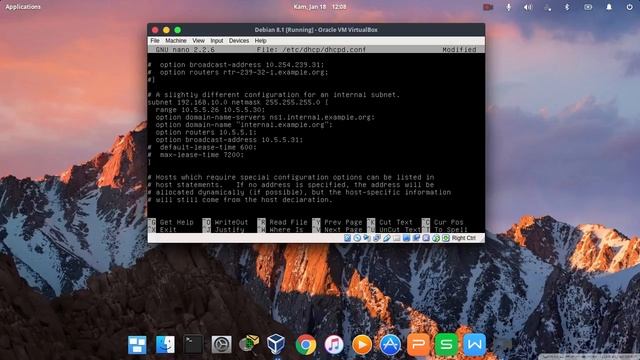Open the Devices menu

click(239, 41)
